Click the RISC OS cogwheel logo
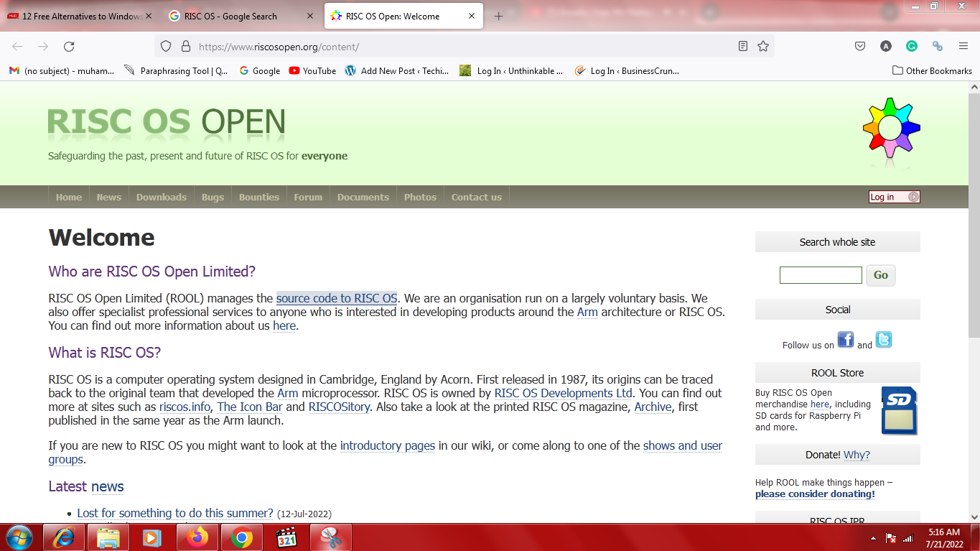980x551 pixels. (x=891, y=128)
